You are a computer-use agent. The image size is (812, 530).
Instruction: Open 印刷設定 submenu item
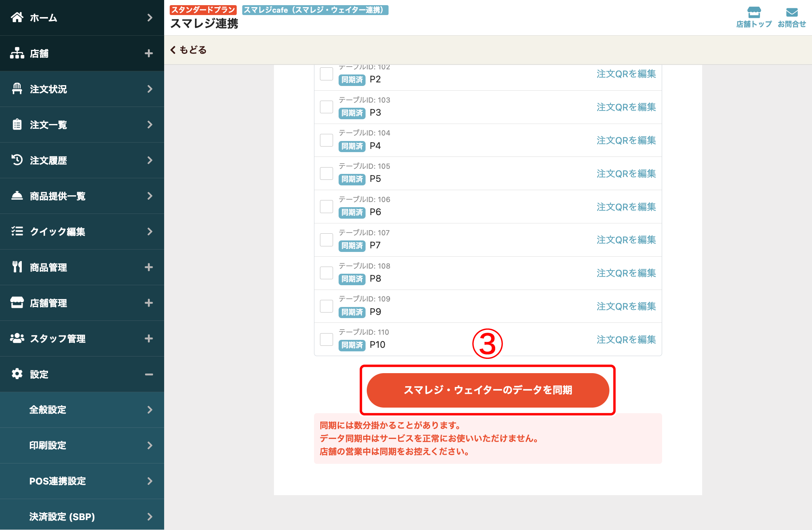(x=82, y=446)
